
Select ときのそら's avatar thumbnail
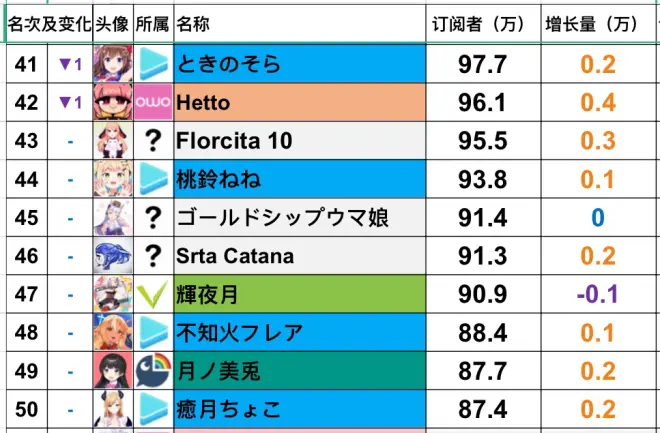(x=113, y=65)
